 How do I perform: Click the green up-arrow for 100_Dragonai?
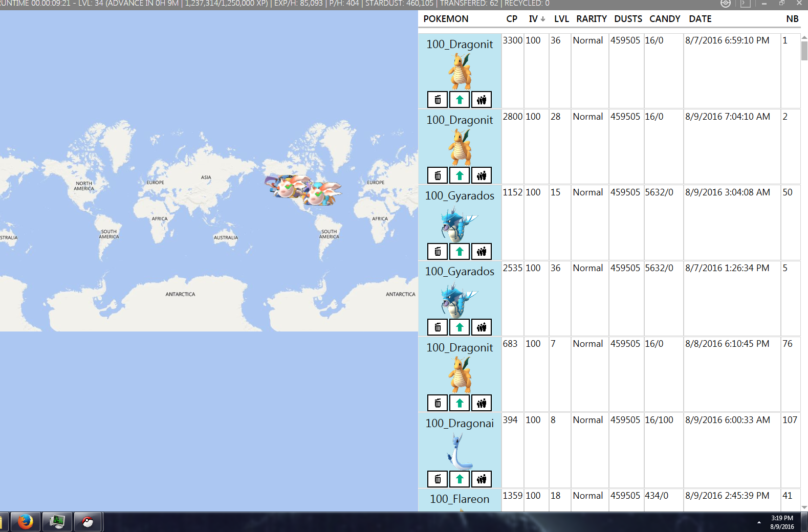point(460,479)
